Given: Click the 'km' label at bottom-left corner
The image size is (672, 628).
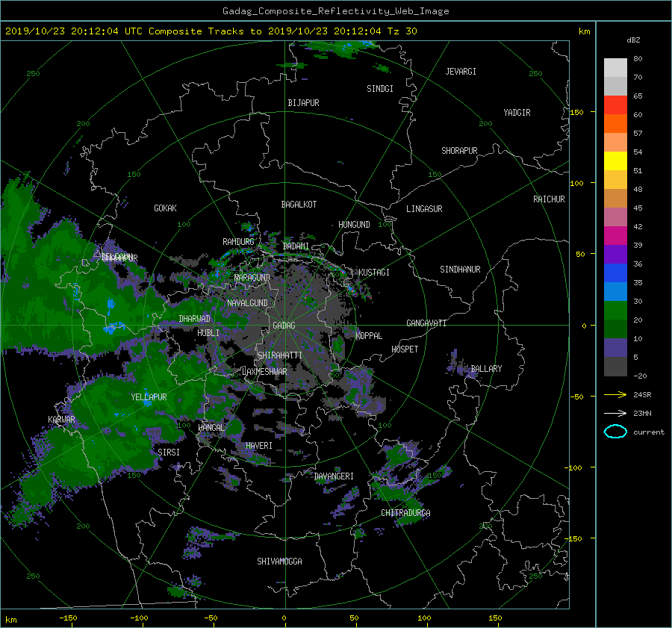Looking at the screenshot, I should [11, 620].
